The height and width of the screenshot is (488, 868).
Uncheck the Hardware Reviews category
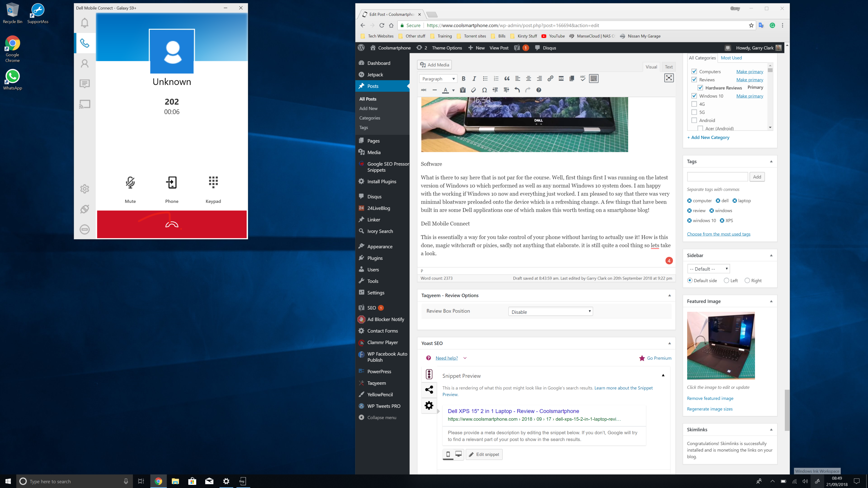coord(700,88)
